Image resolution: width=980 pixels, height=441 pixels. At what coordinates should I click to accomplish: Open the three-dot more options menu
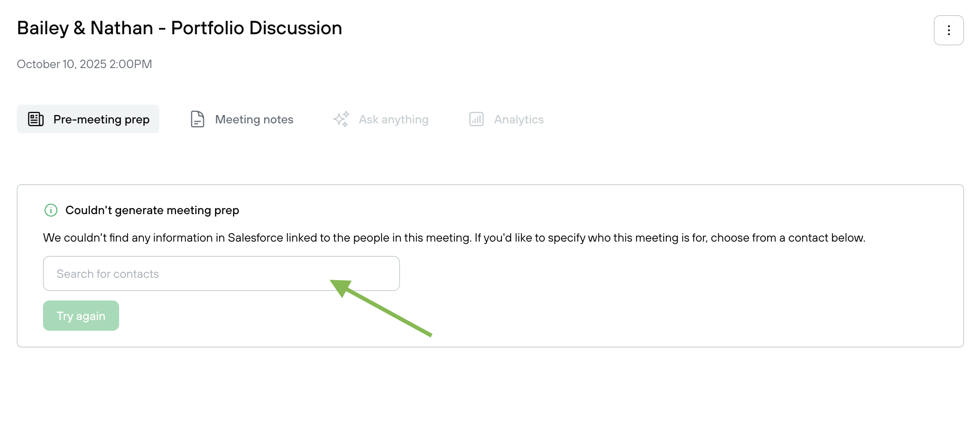pos(949,30)
